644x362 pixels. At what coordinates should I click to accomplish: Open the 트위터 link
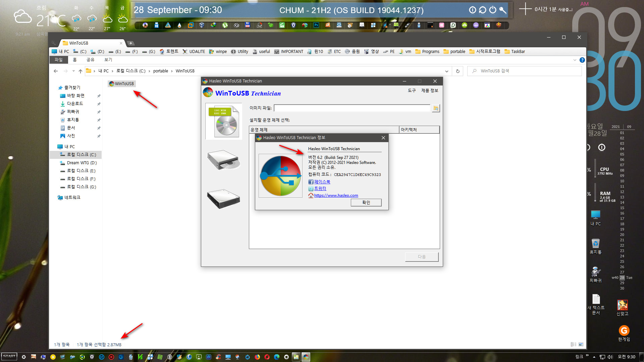coord(320,188)
